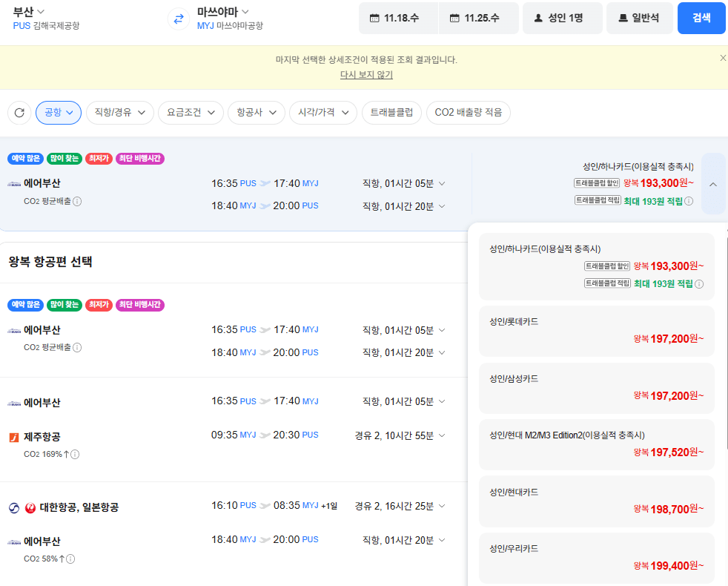Collapse the fare list chevron in selected flight
This screenshot has width=728, height=586.
(713, 184)
